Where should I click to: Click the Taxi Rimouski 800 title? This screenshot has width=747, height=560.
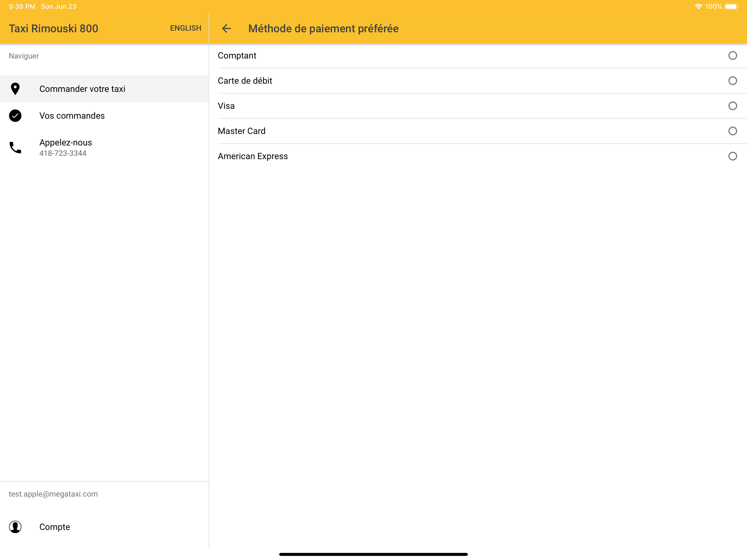point(53,28)
